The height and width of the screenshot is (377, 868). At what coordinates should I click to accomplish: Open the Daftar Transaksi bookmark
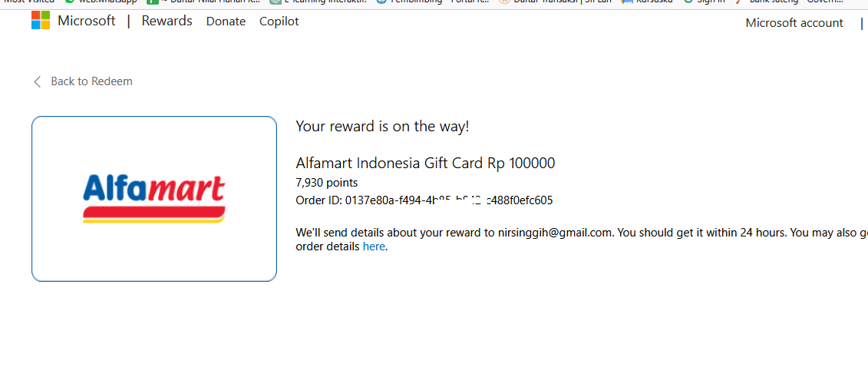pos(555,2)
